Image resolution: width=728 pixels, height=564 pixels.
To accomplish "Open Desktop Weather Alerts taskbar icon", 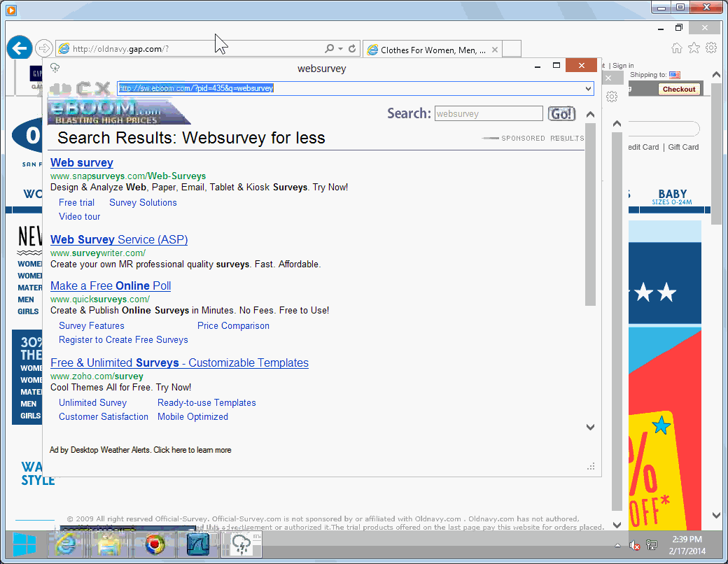I will pyautogui.click(x=241, y=544).
